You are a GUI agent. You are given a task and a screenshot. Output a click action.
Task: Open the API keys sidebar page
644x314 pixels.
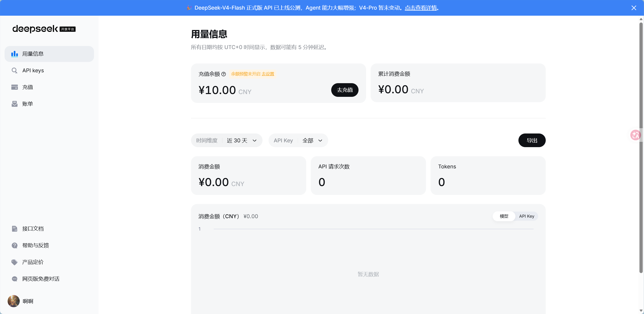(x=49, y=71)
